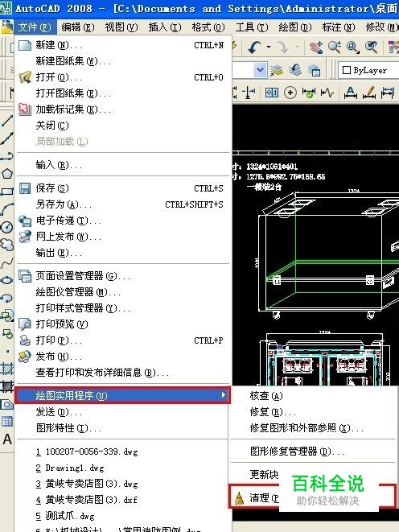
Task: Open 图形修复管理器(D) submenu entry
Action: [x=313, y=452]
